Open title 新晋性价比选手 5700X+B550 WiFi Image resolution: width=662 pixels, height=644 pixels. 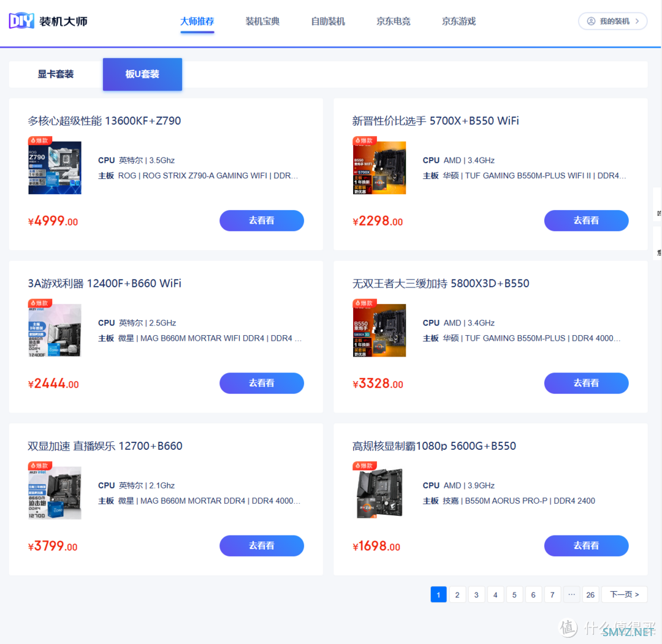pos(436,121)
